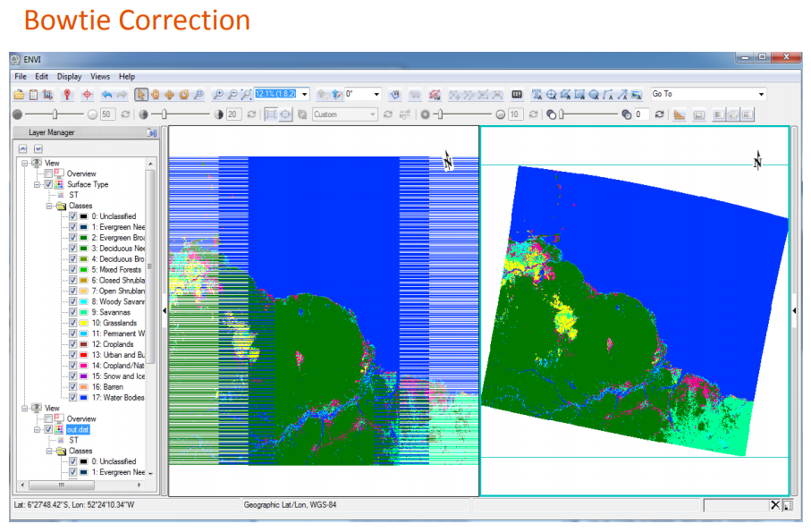
Task: Open the Display menu
Action: pyautogui.click(x=69, y=76)
